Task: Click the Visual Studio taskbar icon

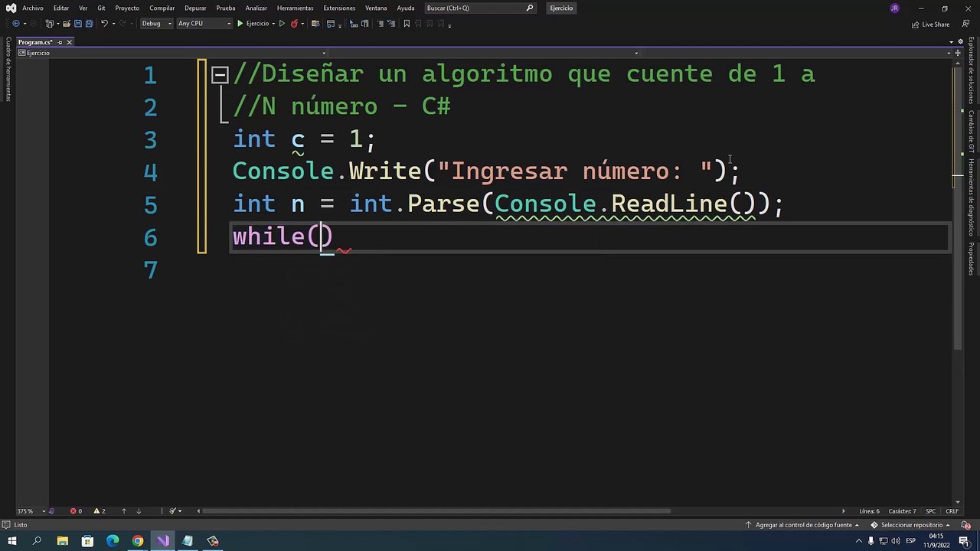Action: (162, 541)
